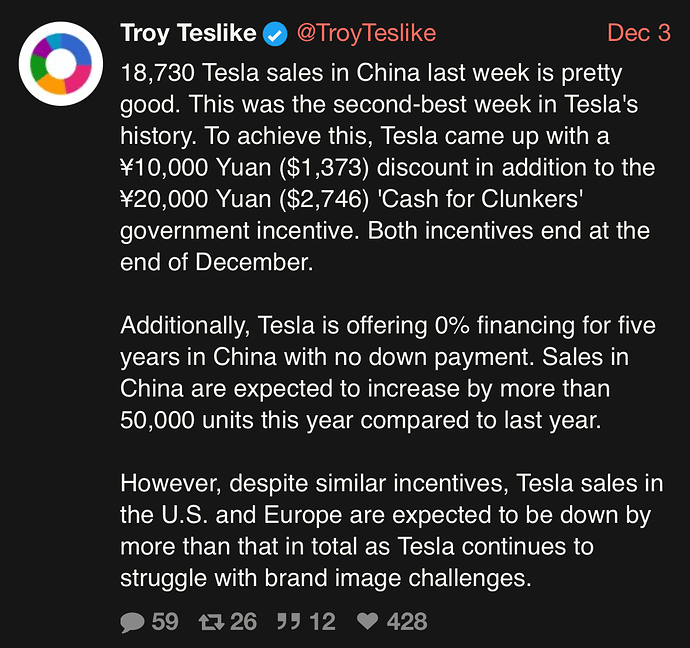Click the quote count 12
The height and width of the screenshot is (648, 690).
[322, 622]
